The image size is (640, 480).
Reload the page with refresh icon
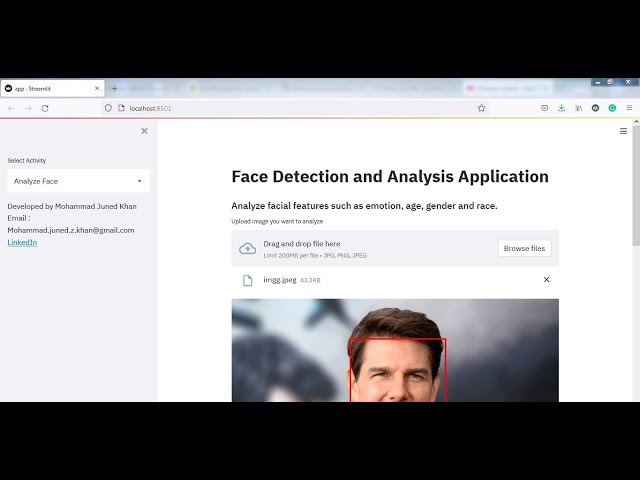coord(45,108)
